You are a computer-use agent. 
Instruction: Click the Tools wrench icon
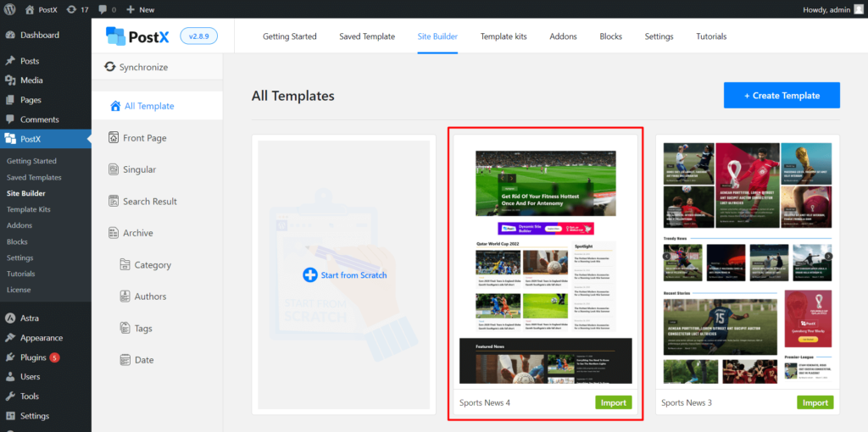10,396
